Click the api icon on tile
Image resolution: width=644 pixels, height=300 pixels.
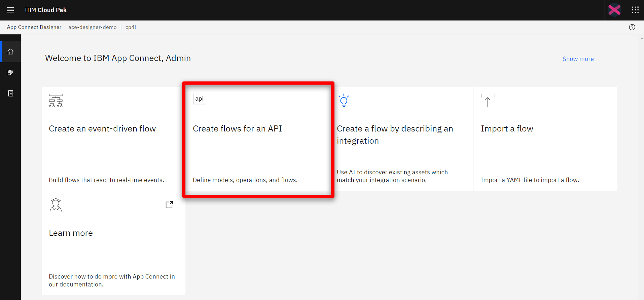tap(199, 99)
